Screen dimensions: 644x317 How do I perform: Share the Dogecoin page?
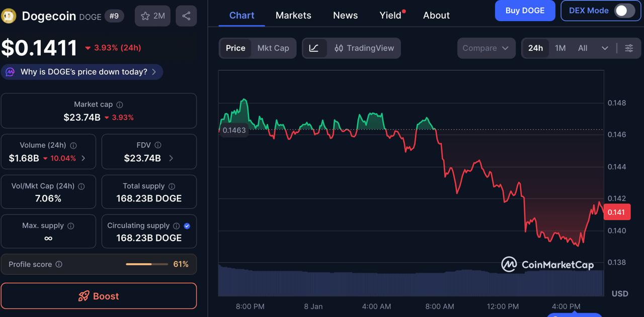(x=186, y=16)
